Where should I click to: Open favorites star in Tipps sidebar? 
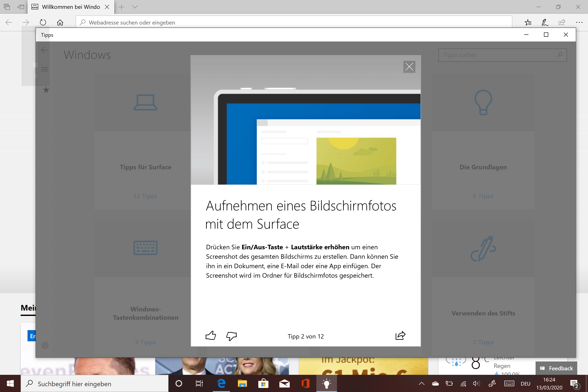coord(46,90)
